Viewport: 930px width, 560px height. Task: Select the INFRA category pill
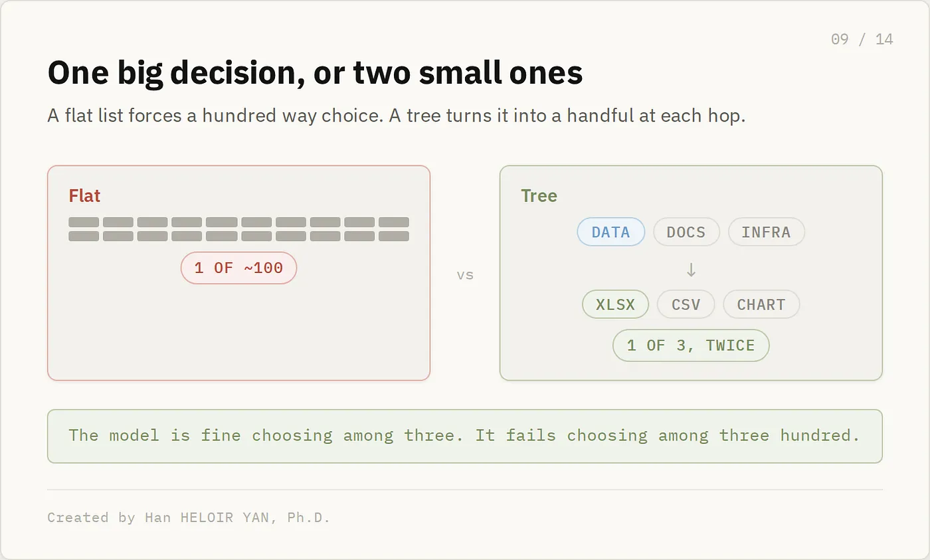tap(766, 232)
